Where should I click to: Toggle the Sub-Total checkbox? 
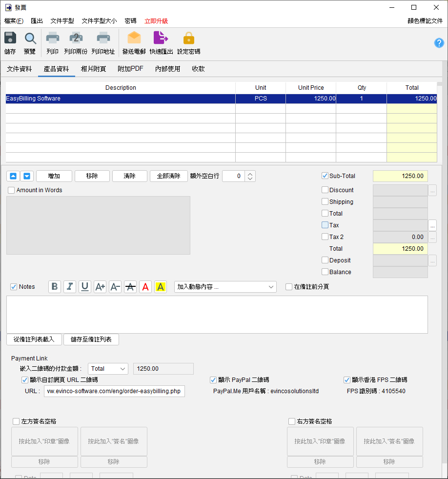(325, 176)
